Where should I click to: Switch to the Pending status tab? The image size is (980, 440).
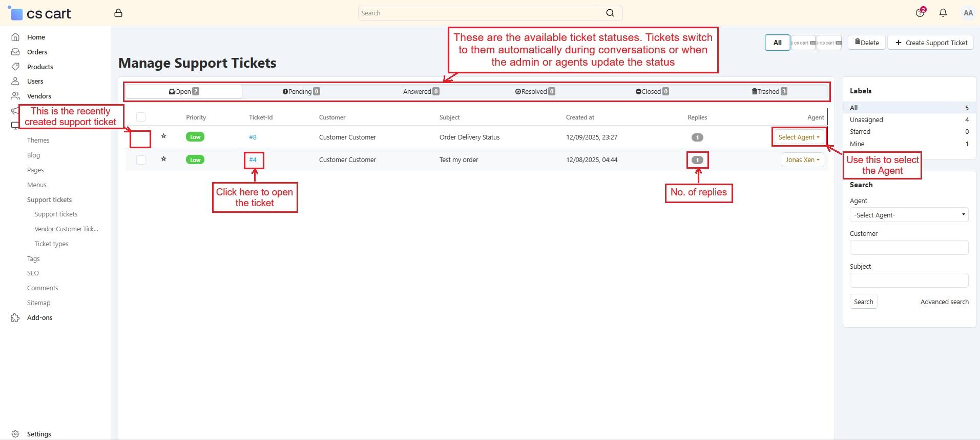tap(301, 92)
